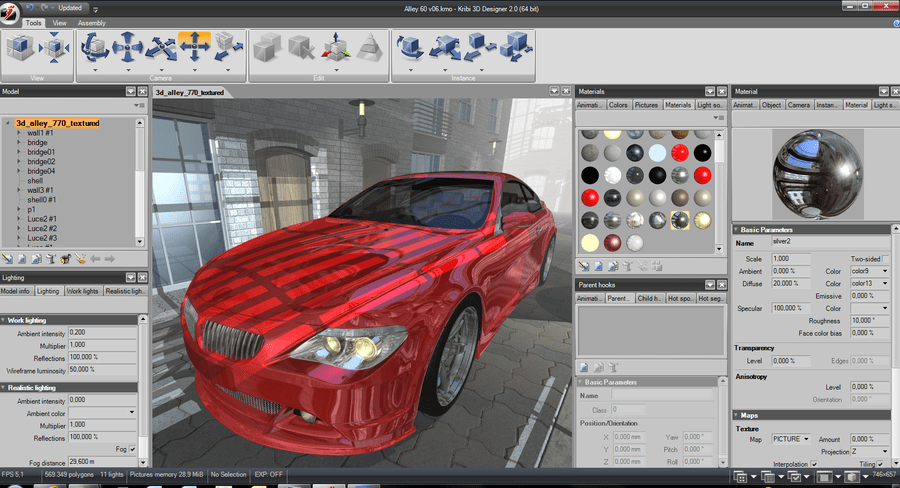Select the diagonal arrows camera move tool
The image size is (900, 488).
tap(161, 47)
